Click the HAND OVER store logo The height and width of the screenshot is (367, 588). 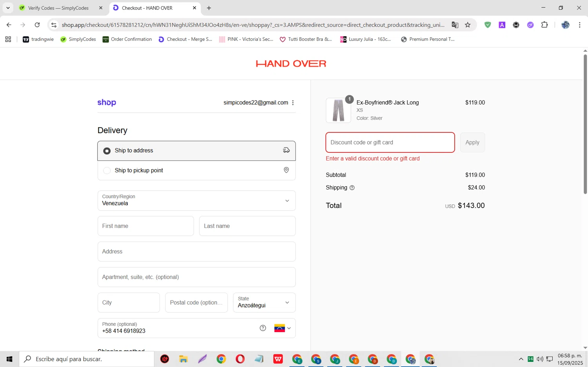click(291, 63)
